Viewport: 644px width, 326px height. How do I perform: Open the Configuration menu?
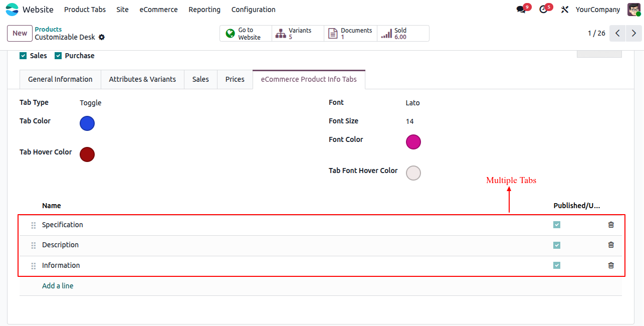point(253,10)
